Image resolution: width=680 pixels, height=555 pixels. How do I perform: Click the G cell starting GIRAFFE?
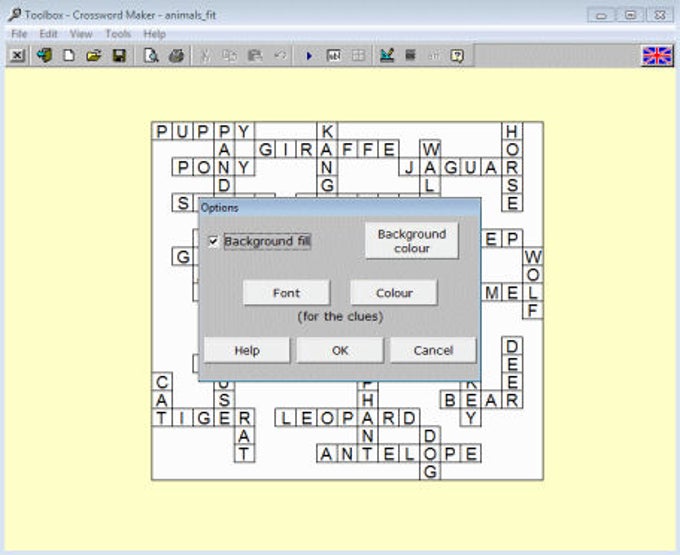265,149
